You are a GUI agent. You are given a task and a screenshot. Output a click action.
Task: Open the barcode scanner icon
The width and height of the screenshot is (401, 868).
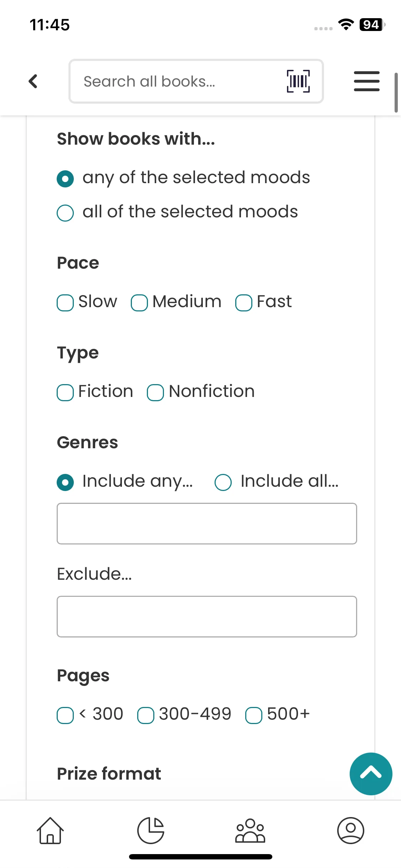tap(298, 81)
